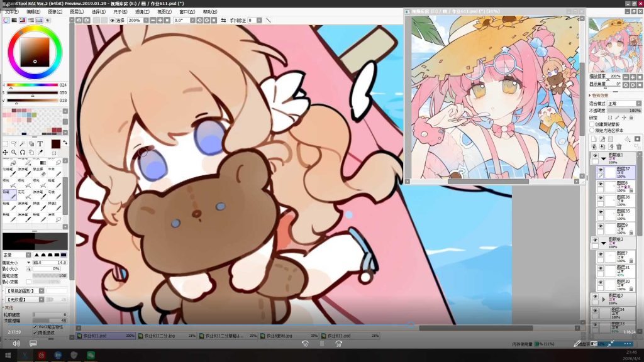Image resolution: width=644 pixels, height=362 pixels.
Task: Open the Windows Start button
Action: pyautogui.click(x=8, y=355)
